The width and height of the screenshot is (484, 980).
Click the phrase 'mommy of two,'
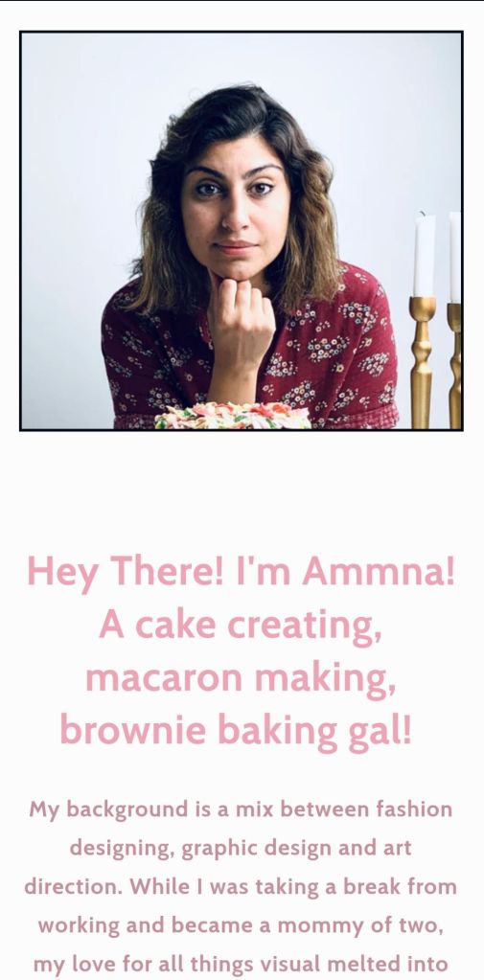pos(361,926)
